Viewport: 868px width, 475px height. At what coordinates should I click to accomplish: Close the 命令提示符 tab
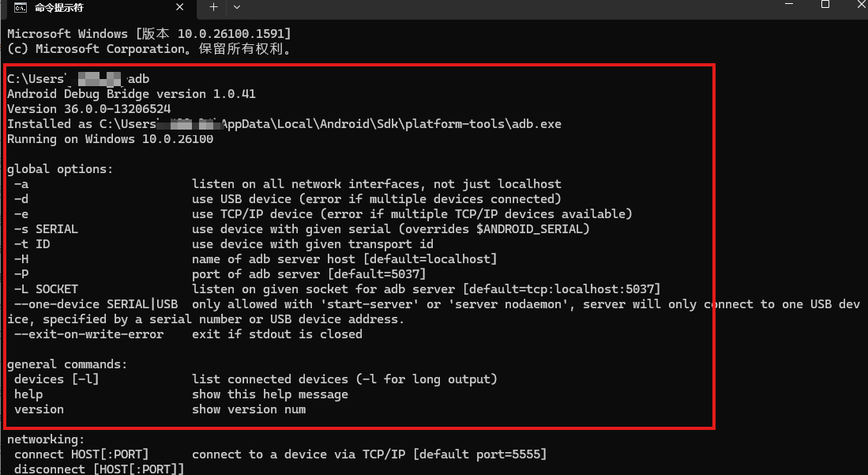pyautogui.click(x=180, y=7)
